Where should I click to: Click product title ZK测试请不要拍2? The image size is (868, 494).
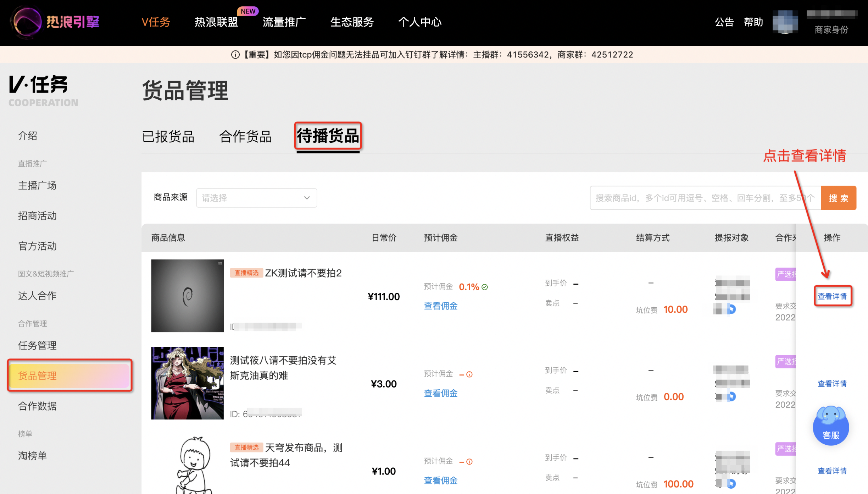pos(304,273)
